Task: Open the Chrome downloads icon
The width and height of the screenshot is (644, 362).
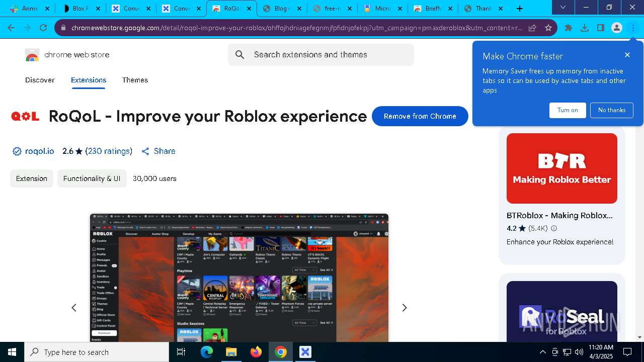Action: tap(585, 28)
